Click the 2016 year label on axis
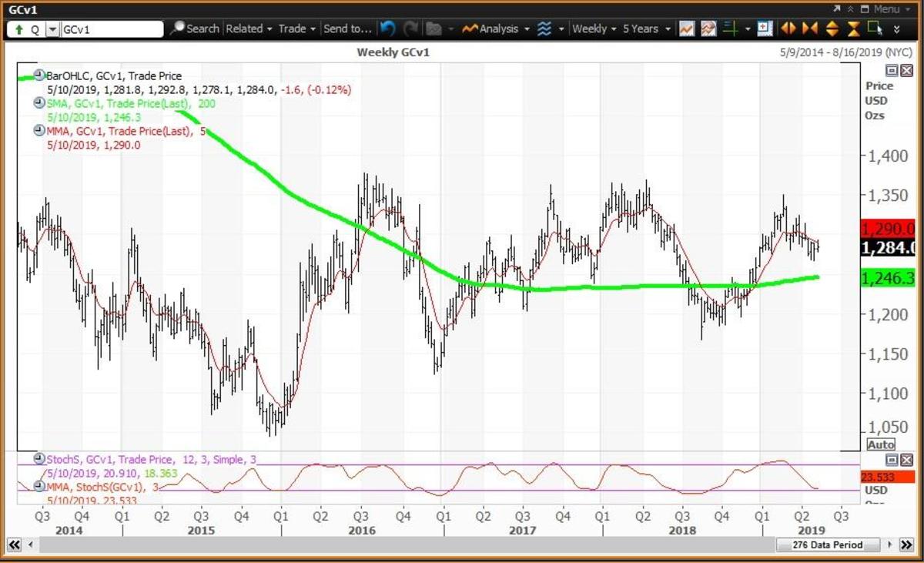Screen dimensions: 924x563 (361, 531)
